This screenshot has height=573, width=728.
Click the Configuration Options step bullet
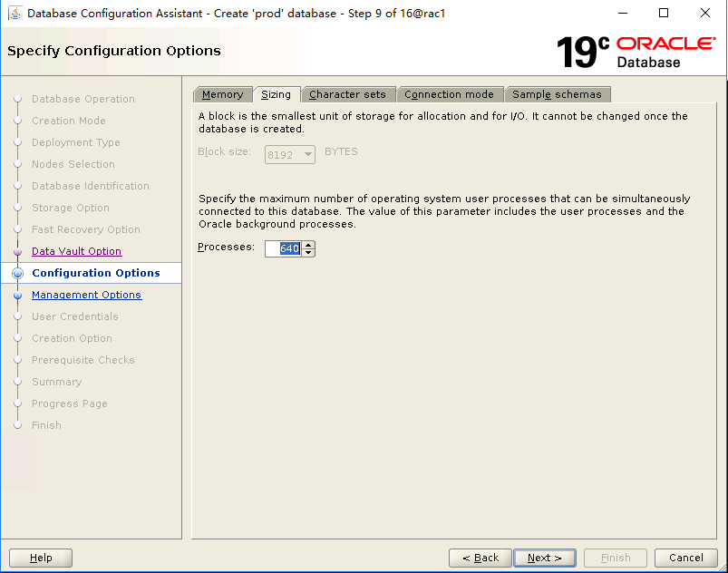(17, 273)
